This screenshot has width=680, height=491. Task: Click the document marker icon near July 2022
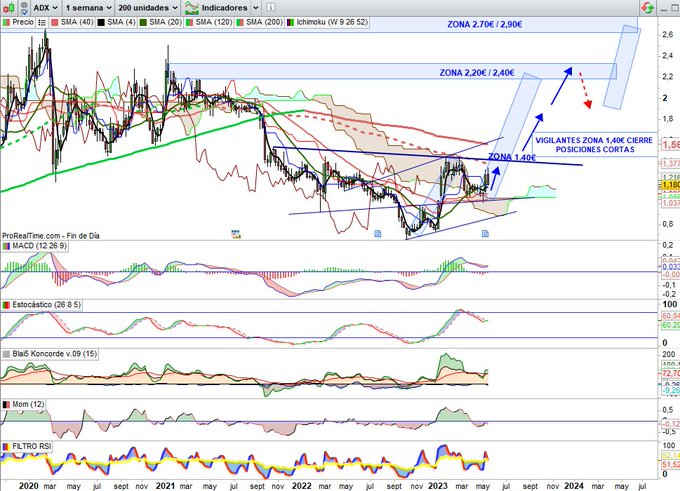378,234
